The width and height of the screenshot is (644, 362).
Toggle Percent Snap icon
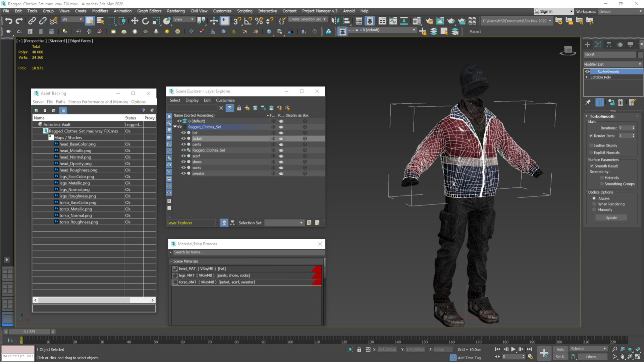click(x=259, y=21)
